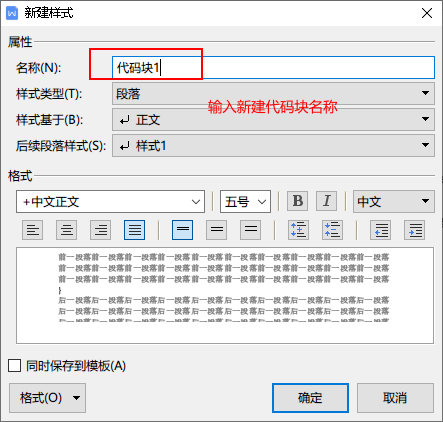The image size is (443, 422).
Task: Increase the paragraph indent
Action: [415, 230]
